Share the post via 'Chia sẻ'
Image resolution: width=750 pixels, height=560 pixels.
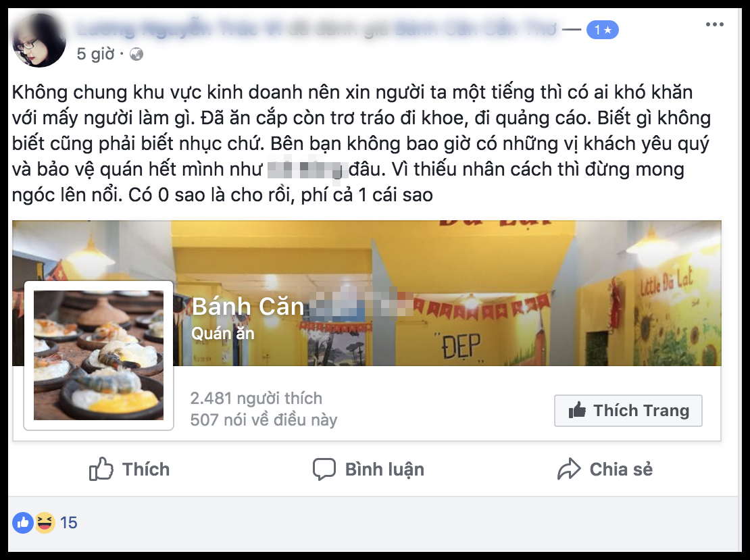click(605, 469)
